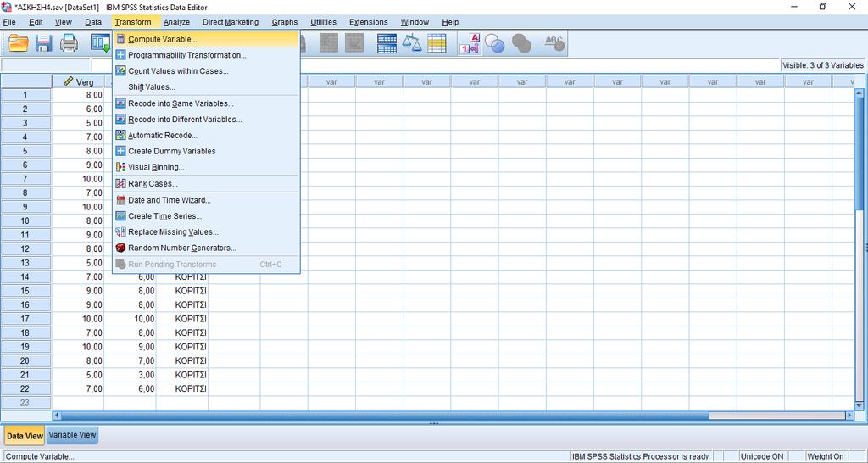Choose Shift Values menu entry
This screenshot has width=868, height=463.
tap(207, 87)
